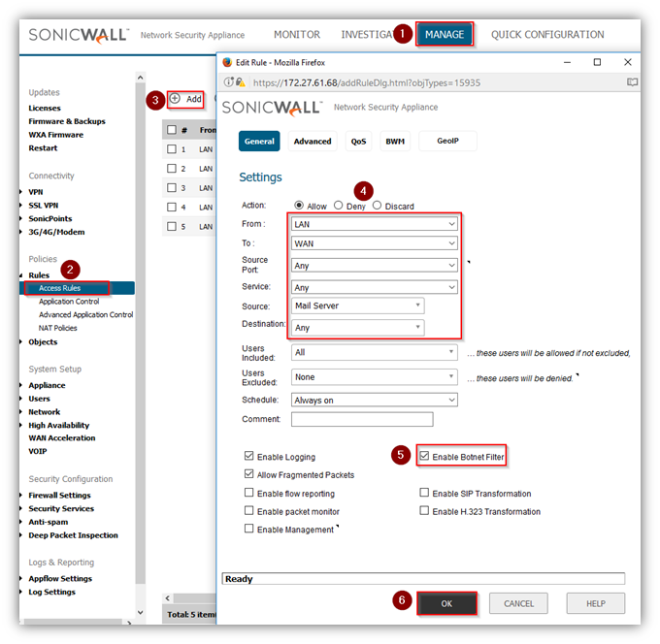The image size is (660, 644).
Task: Click OK to save the rule
Action: 446,603
